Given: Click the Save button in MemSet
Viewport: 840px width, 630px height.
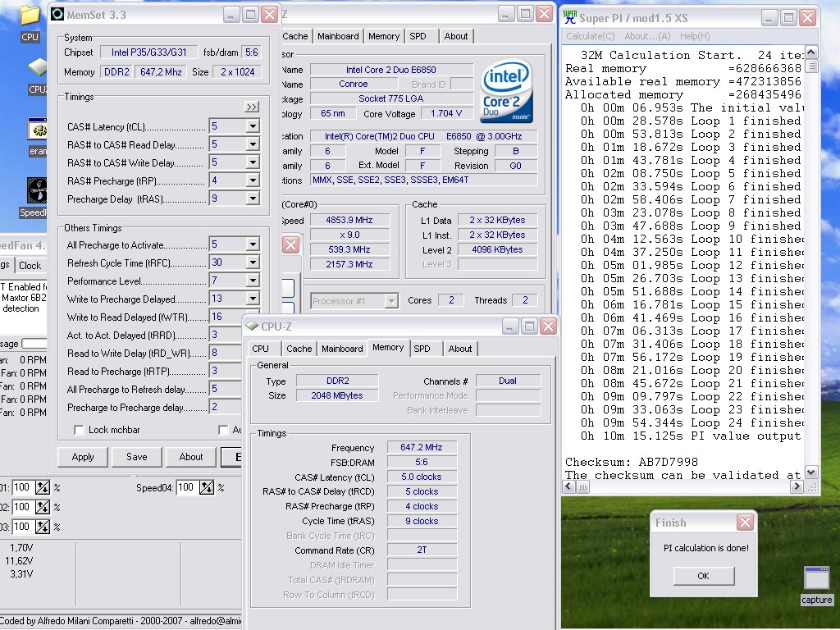Looking at the screenshot, I should pos(137,457).
